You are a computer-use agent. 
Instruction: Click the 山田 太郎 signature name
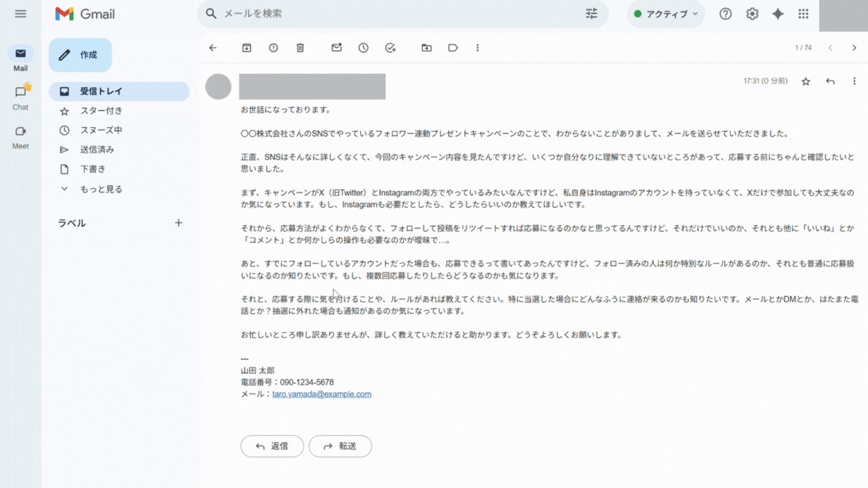[258, 371]
